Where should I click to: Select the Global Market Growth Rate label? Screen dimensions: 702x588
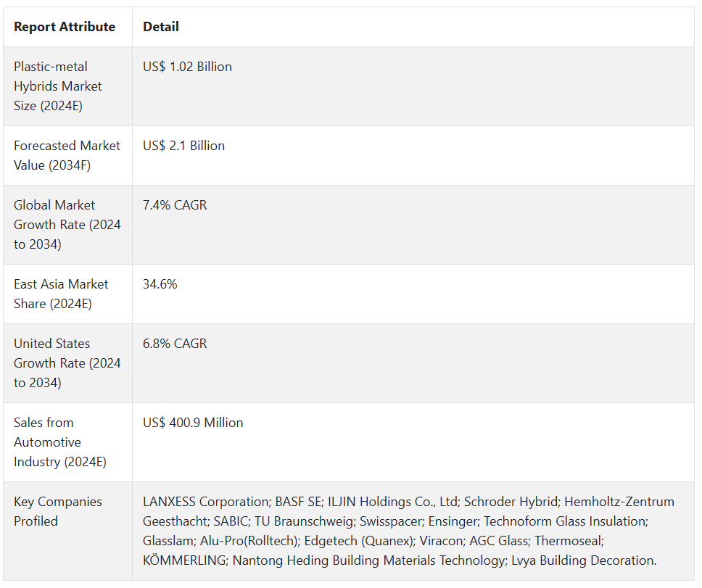[x=67, y=225]
